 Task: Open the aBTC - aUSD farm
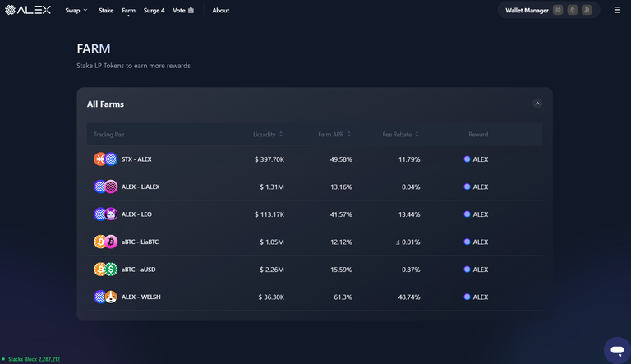[315, 269]
